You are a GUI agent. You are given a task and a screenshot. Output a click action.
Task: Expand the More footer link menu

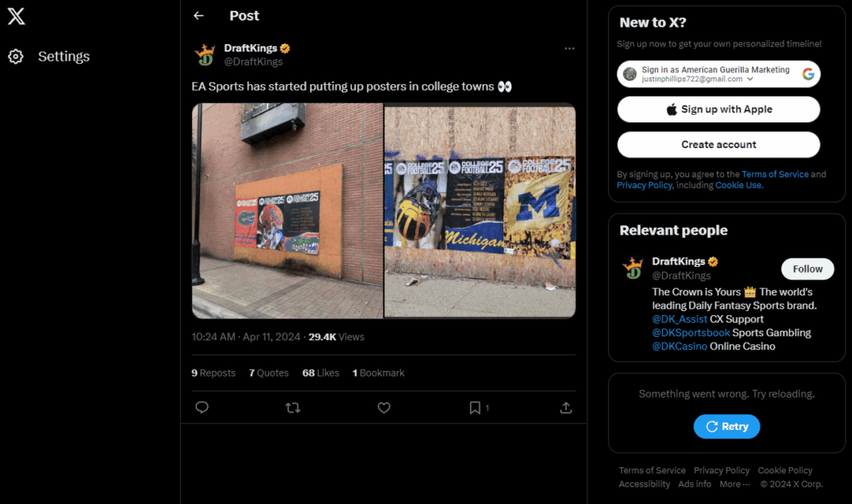pos(735,484)
